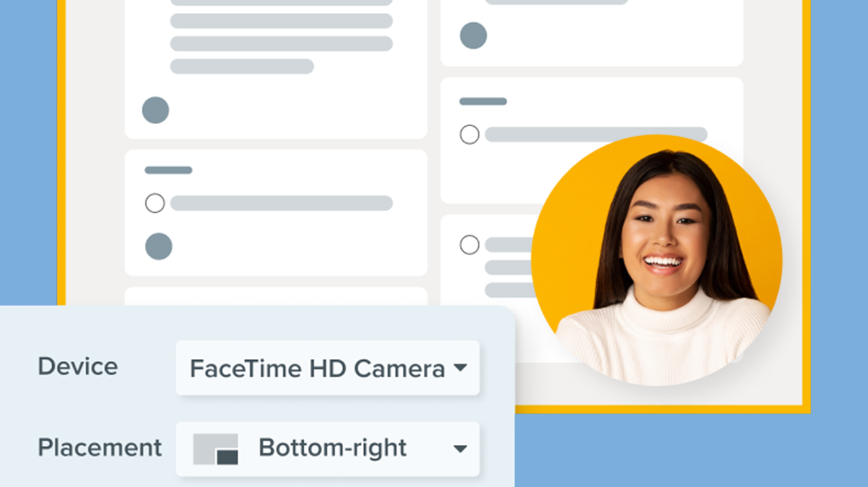Click the avatar circle in the top-right card
Viewport: 868px width, 487px height.
coord(473,35)
